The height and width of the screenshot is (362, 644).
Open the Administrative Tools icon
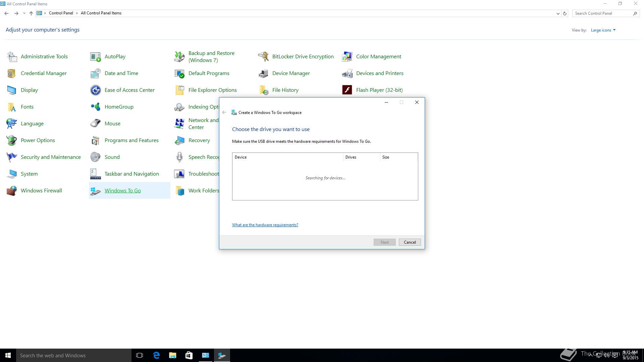click(12, 57)
